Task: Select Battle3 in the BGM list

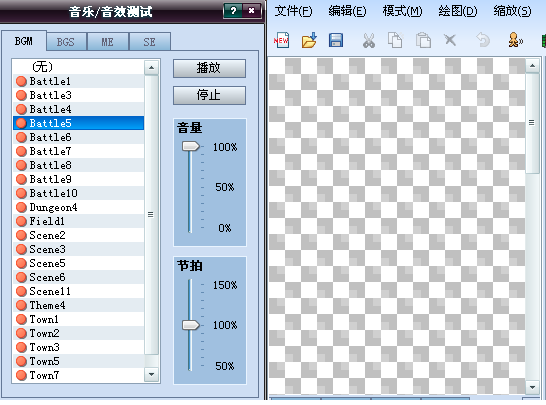Action: 78,95
